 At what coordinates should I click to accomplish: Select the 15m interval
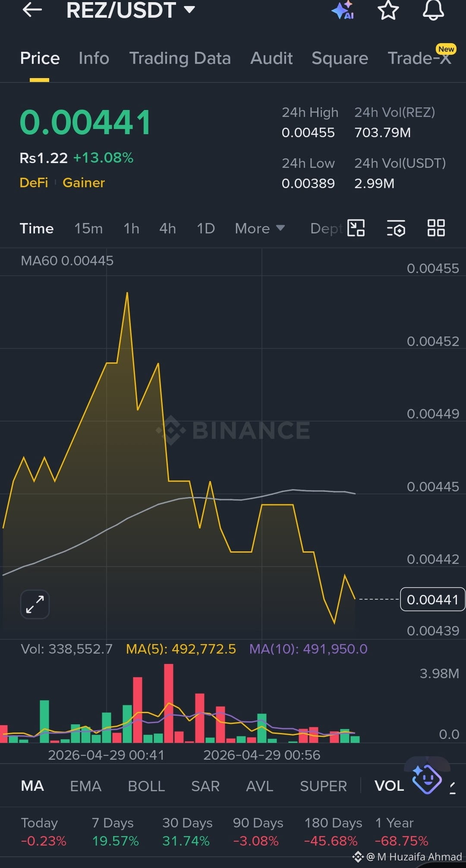point(88,228)
